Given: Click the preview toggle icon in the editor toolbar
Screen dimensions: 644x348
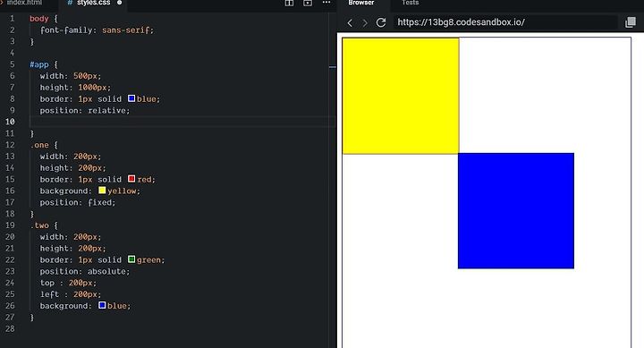Looking at the screenshot, I should [308, 3].
